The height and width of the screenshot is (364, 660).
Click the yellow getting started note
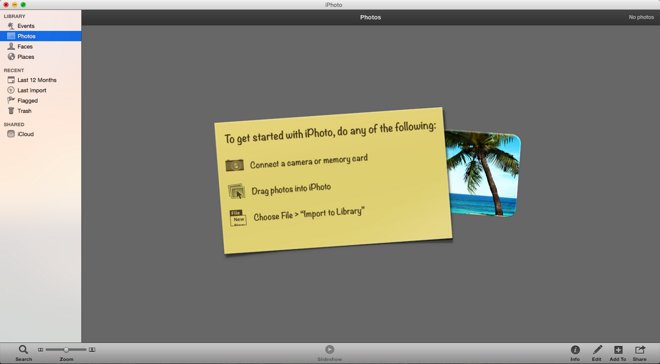[333, 180]
